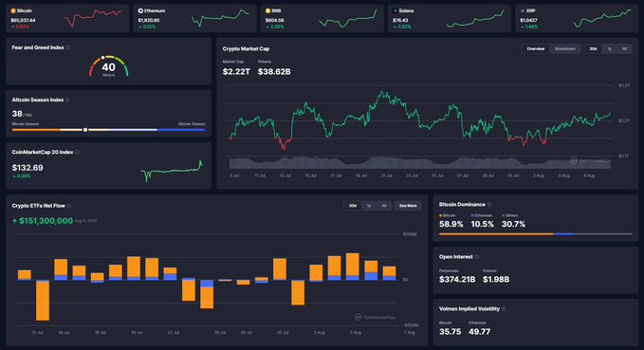Viewport: 644px width, 350px height.
Task: Select All range on Crypto ETFs Net Flow
Action: tap(383, 206)
